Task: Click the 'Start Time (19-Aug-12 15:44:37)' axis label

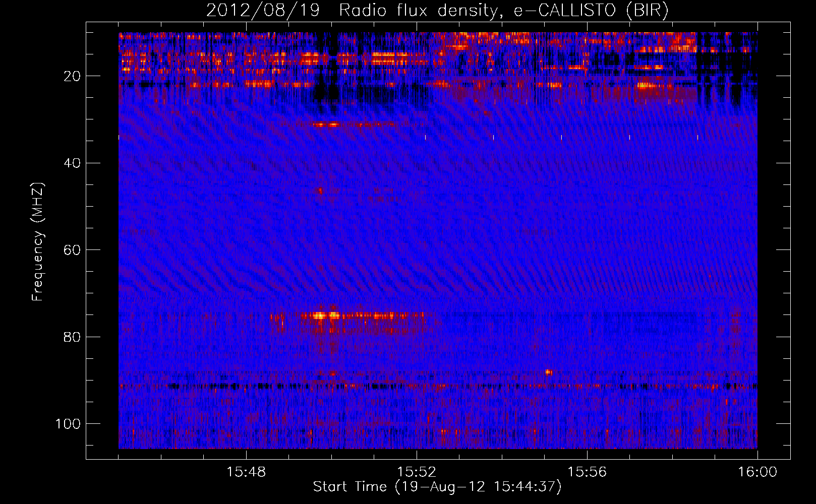Action: coord(437,487)
